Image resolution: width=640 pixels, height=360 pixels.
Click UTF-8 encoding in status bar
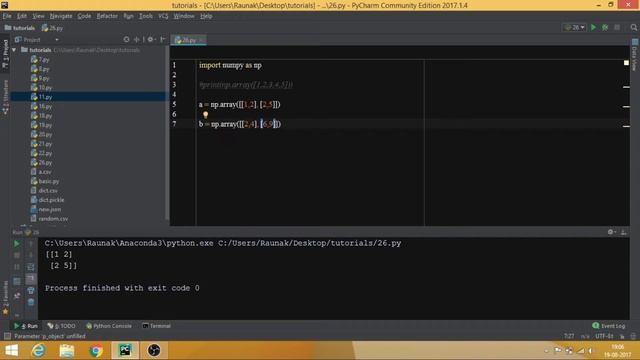click(604, 336)
